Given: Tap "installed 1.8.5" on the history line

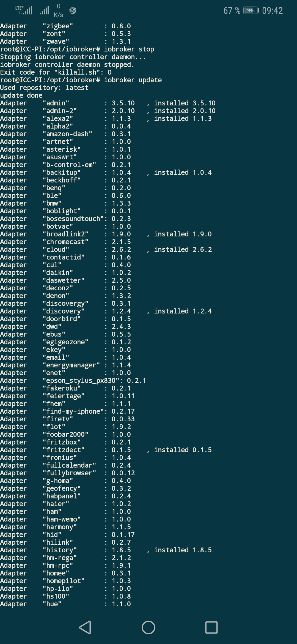Looking at the screenshot, I should point(183,550).
